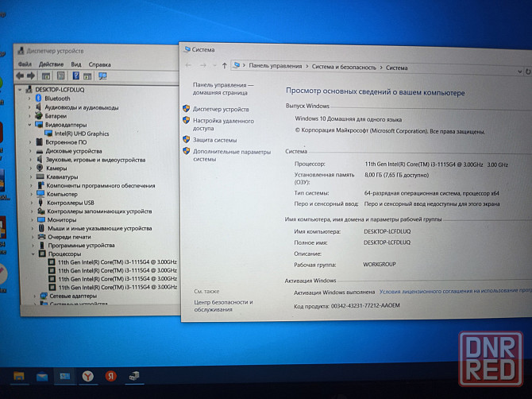Select Компоненты программного обеспечения row
The height and width of the screenshot is (399, 532).
click(101, 185)
